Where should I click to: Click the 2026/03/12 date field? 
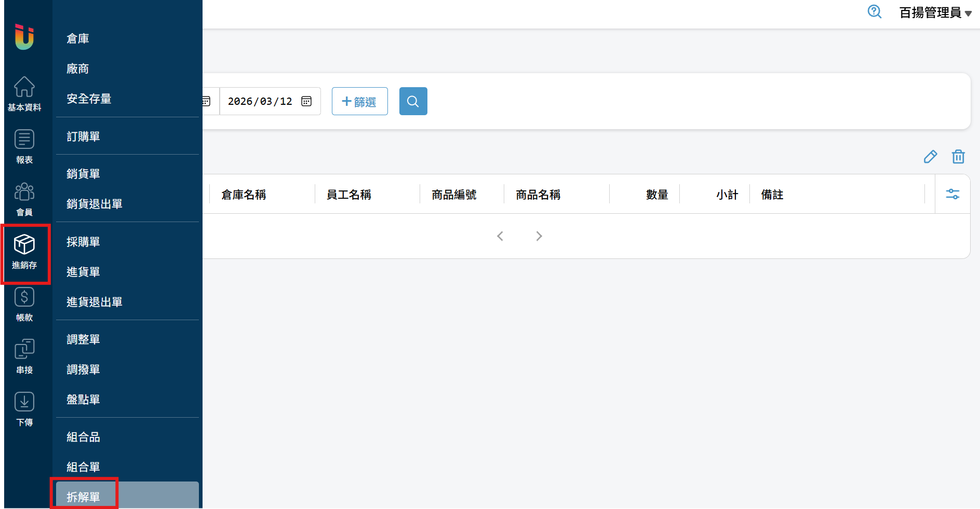[260, 101]
